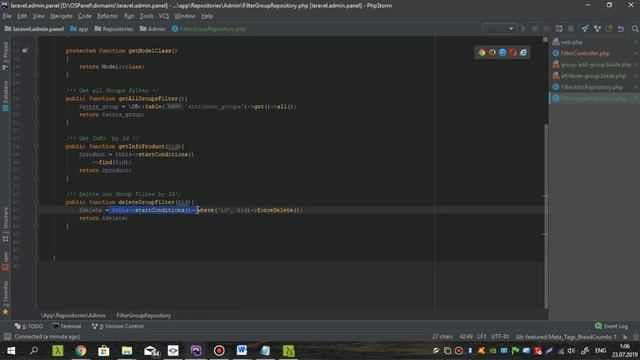Open the VCS menu
640x360 pixels.
pyautogui.click(x=164, y=16)
